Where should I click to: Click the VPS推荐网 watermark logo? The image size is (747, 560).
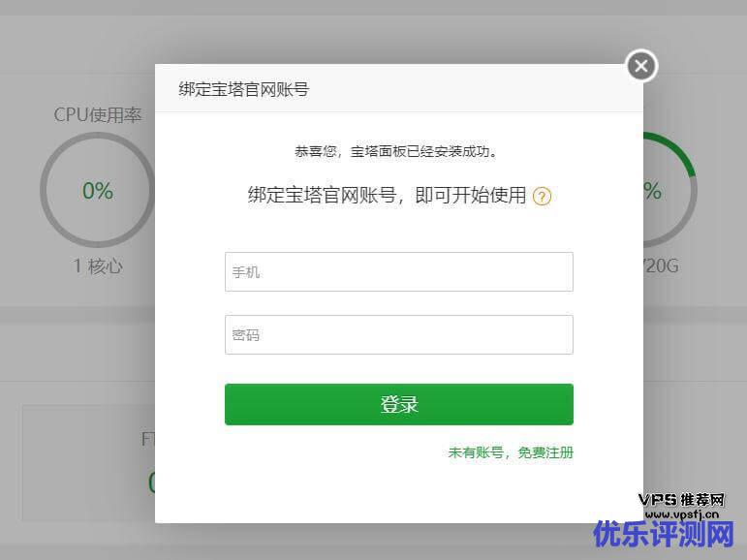coord(681,500)
